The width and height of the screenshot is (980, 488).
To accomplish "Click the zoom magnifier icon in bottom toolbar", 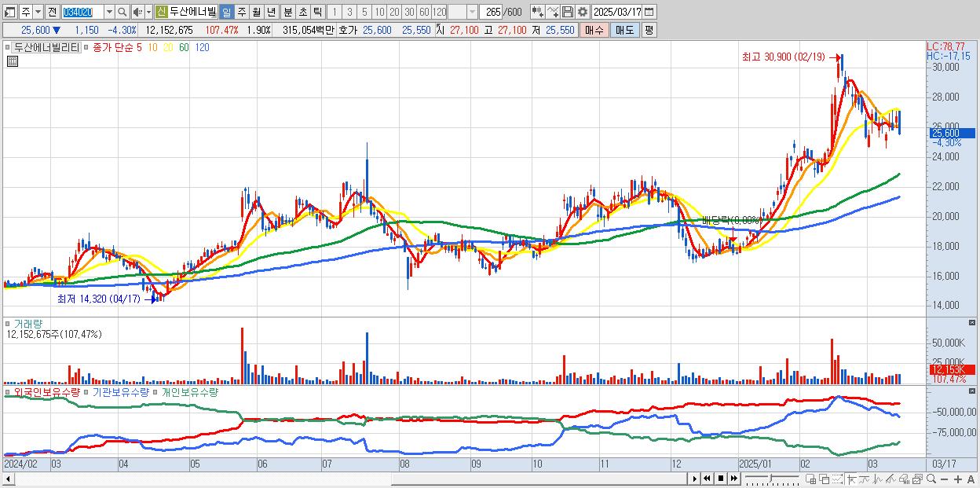I will (931, 479).
